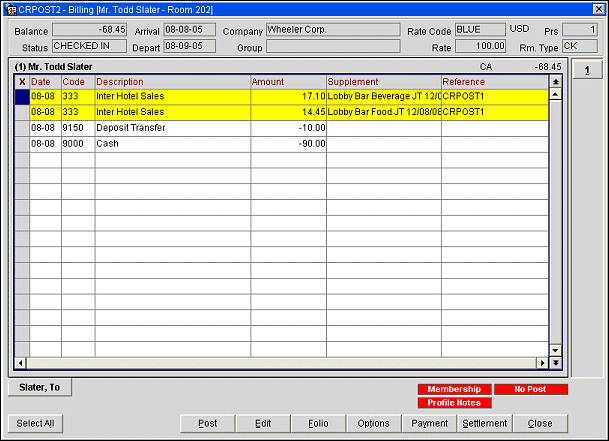Image resolution: width=609 pixels, height=441 pixels.
Task: Open the Edit transaction button
Action: coord(263,423)
